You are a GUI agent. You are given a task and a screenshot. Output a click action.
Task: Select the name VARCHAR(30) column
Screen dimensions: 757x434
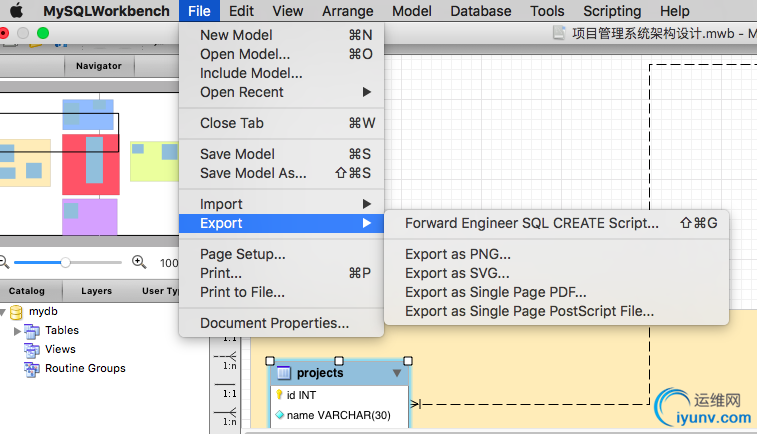tap(339, 415)
